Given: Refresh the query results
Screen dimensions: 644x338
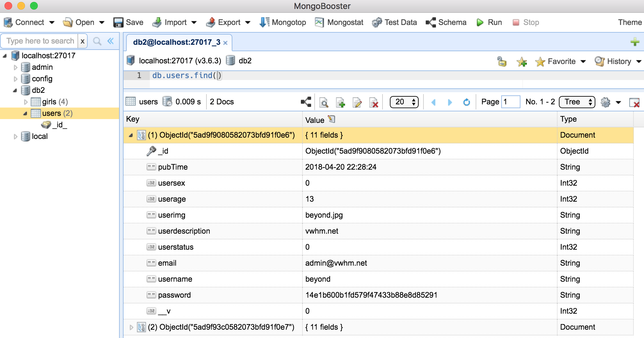Looking at the screenshot, I should click(467, 102).
